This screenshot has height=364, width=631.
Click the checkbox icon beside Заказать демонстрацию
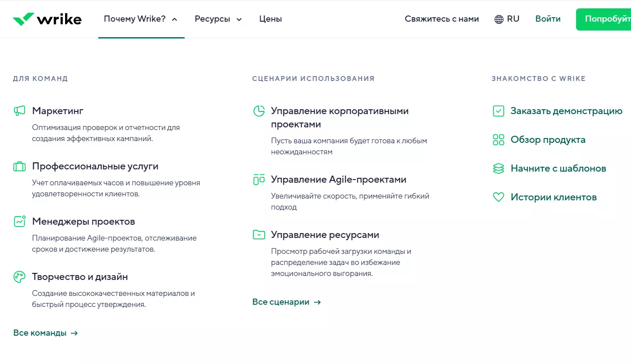[x=499, y=111]
